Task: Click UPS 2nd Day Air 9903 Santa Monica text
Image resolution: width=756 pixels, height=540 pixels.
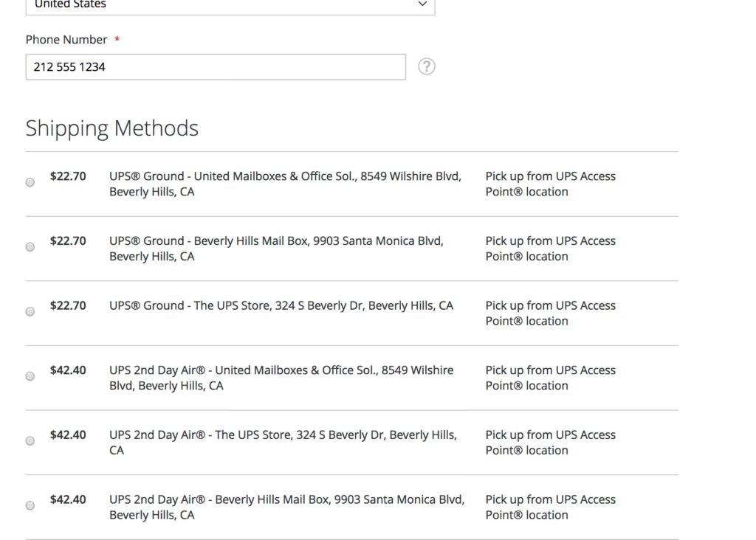Action: coord(286,507)
